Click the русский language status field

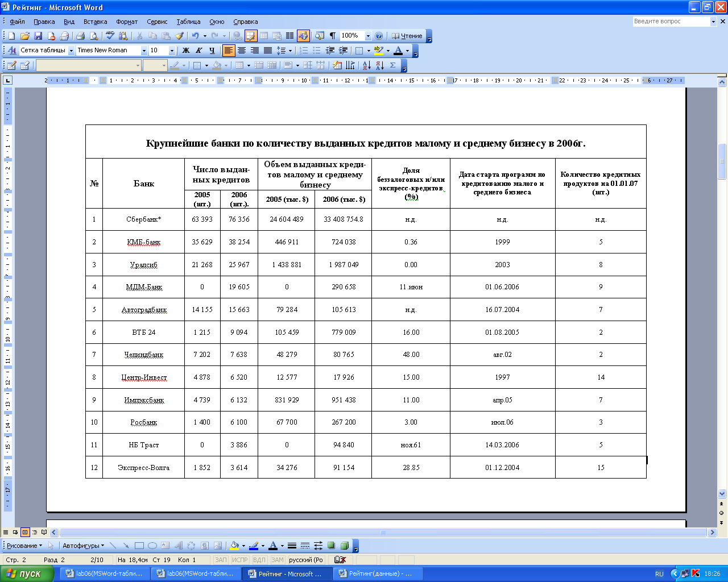(x=305, y=560)
